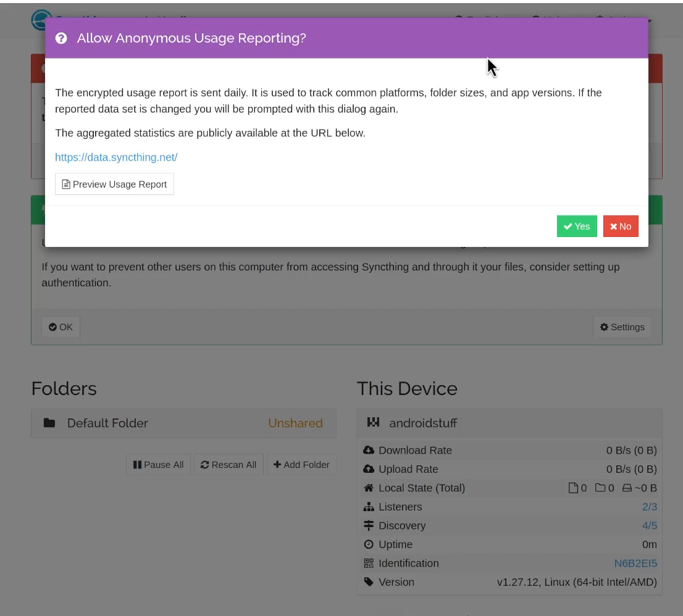
Task: Click the Unshared status label
Action: tap(295, 423)
